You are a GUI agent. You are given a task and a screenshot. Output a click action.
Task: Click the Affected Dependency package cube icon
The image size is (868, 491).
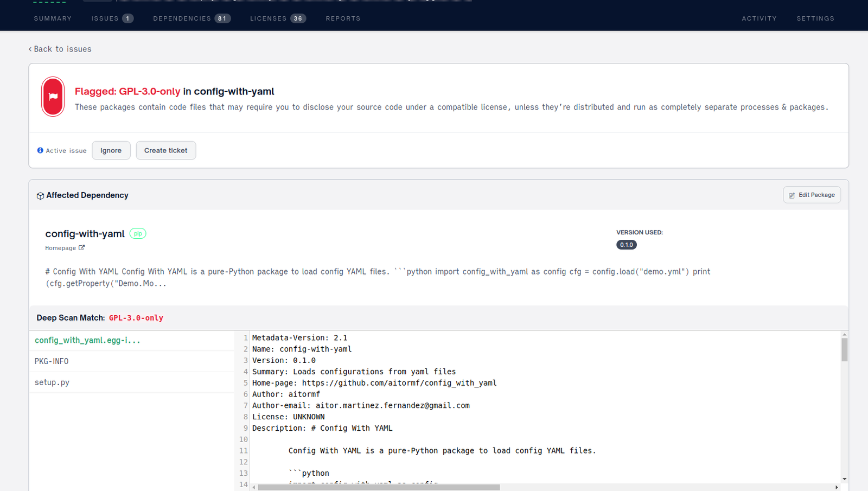(x=40, y=196)
